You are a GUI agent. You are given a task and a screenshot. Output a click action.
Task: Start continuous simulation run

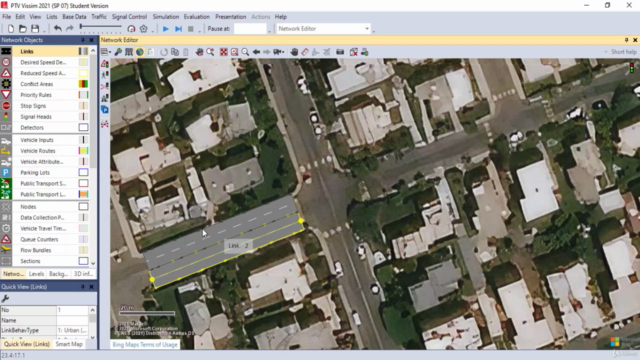pos(166,29)
